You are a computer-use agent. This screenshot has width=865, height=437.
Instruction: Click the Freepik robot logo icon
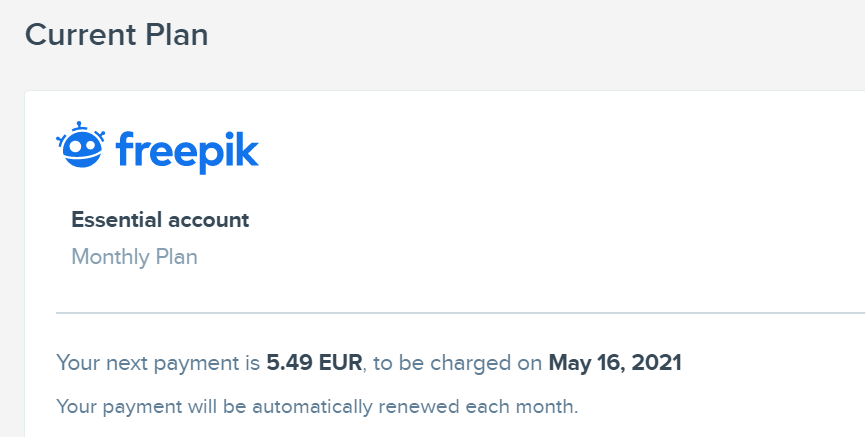(x=80, y=147)
